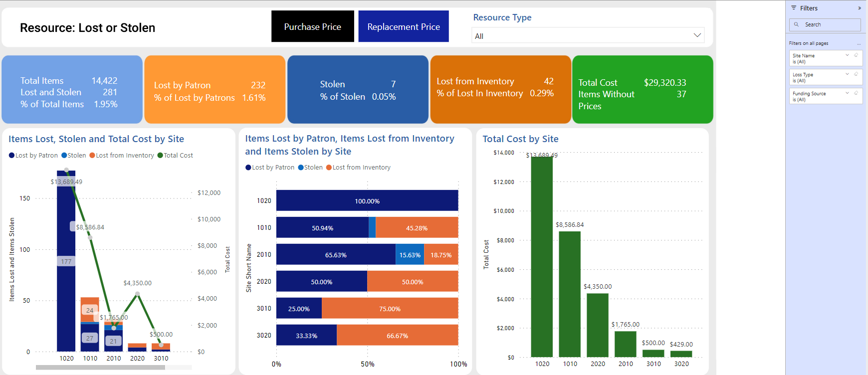868x375 pixels.
Task: Expand the Site Name filter card
Action: coord(847,55)
